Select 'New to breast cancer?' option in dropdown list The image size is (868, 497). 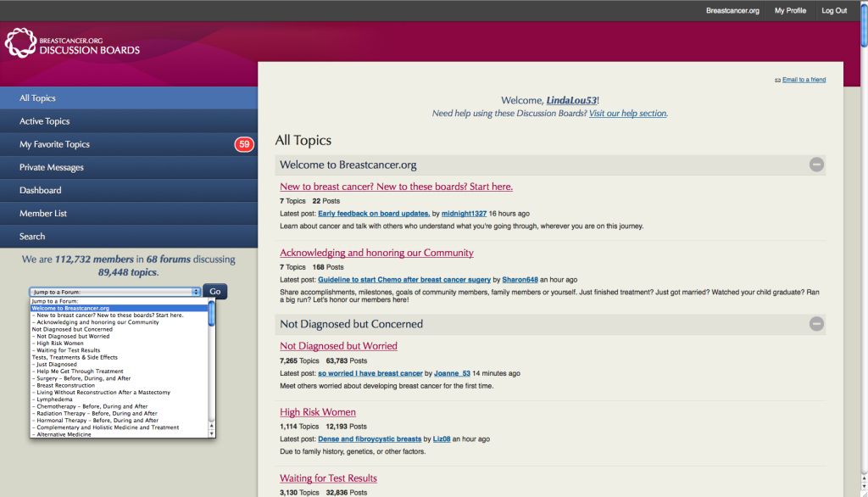click(119, 316)
